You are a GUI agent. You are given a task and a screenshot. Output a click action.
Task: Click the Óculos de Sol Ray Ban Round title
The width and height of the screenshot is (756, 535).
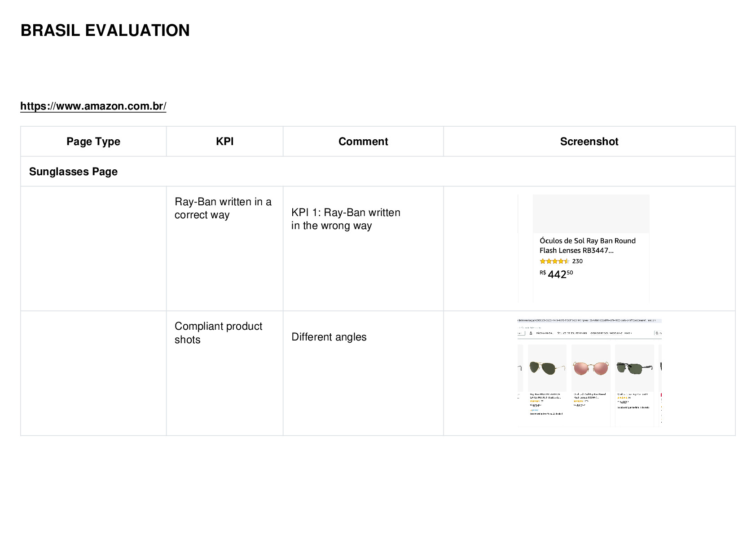pyautogui.click(x=587, y=245)
